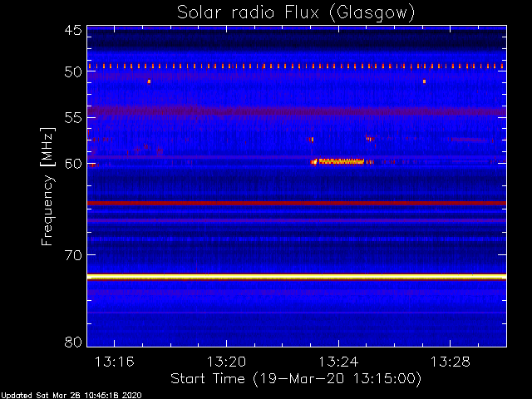Click the 60 frequency tick label

click(x=73, y=164)
